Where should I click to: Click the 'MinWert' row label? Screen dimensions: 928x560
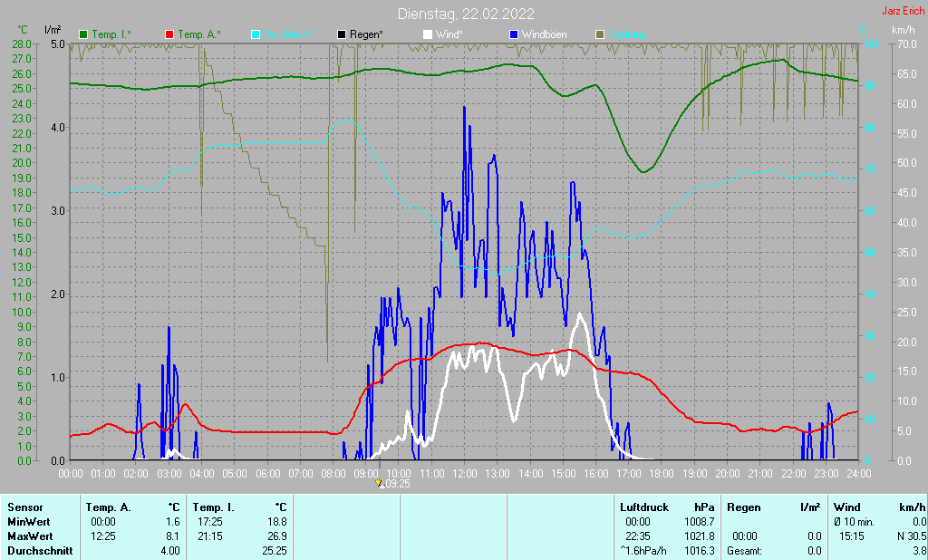pyautogui.click(x=28, y=522)
